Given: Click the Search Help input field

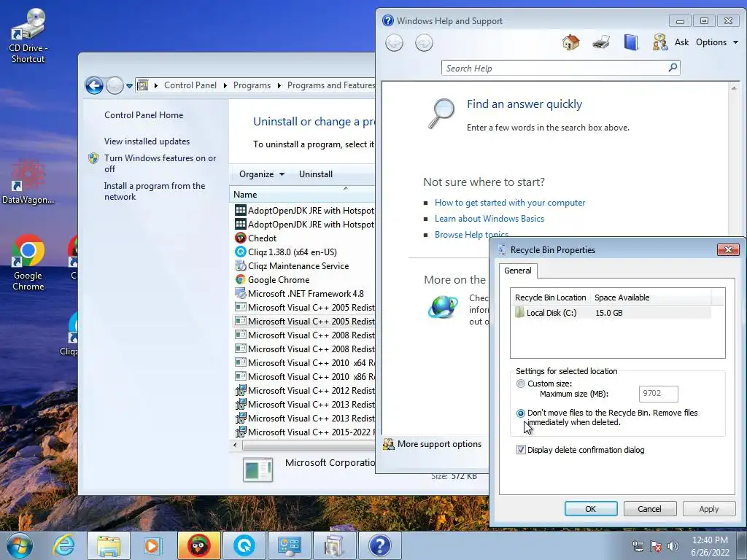Looking at the screenshot, I should click(x=555, y=68).
